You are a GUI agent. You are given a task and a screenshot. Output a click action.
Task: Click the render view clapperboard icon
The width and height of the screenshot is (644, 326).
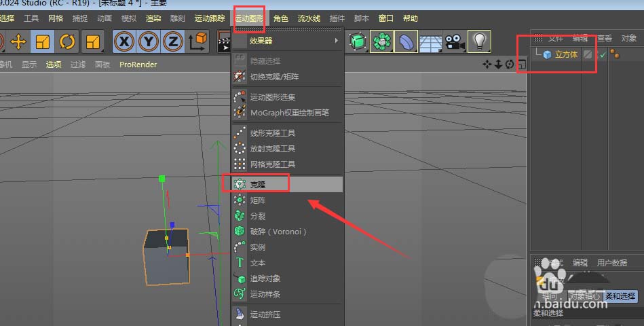tap(223, 41)
